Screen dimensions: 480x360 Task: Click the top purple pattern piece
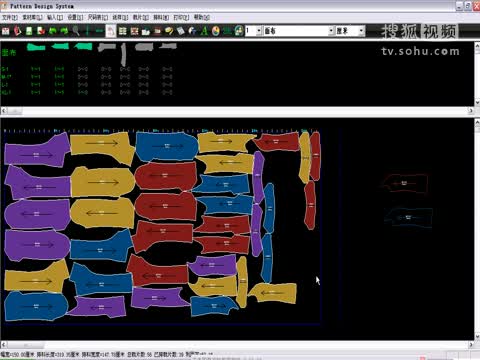(37, 152)
